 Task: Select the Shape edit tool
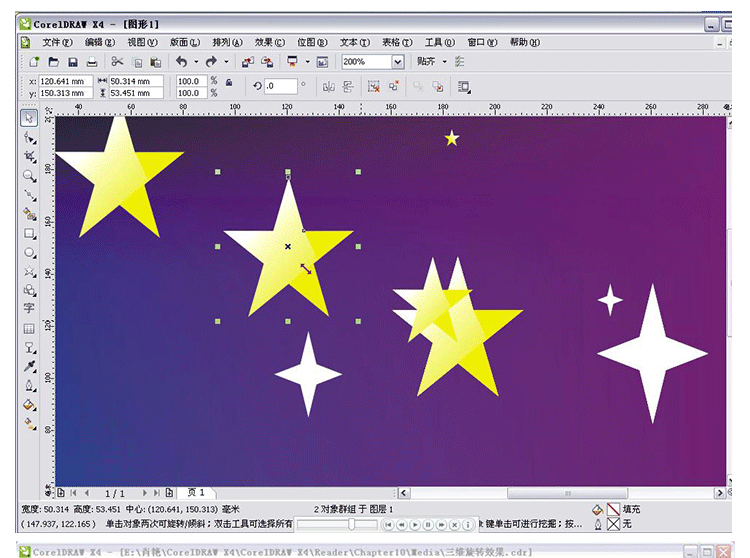(x=30, y=138)
